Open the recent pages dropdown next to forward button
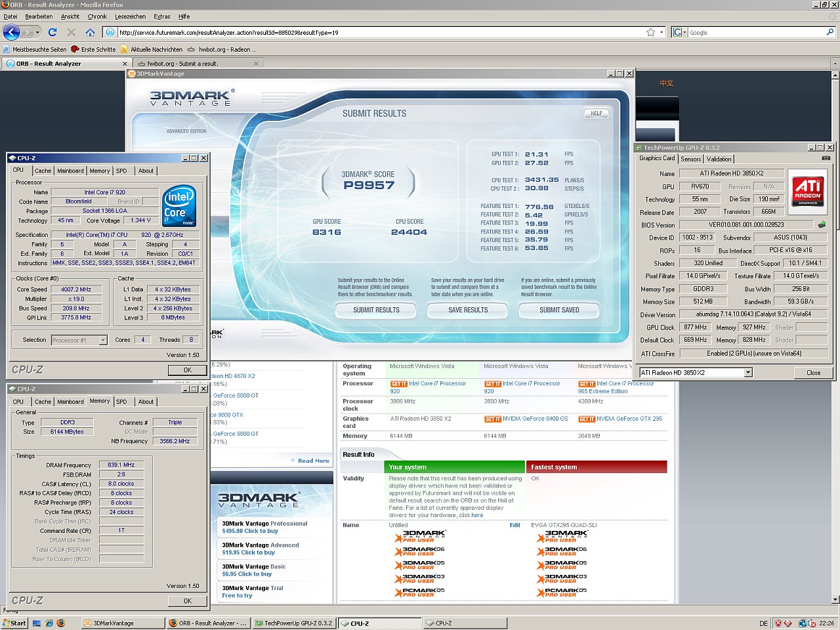Viewport: 840px width, 630px height. point(37,32)
